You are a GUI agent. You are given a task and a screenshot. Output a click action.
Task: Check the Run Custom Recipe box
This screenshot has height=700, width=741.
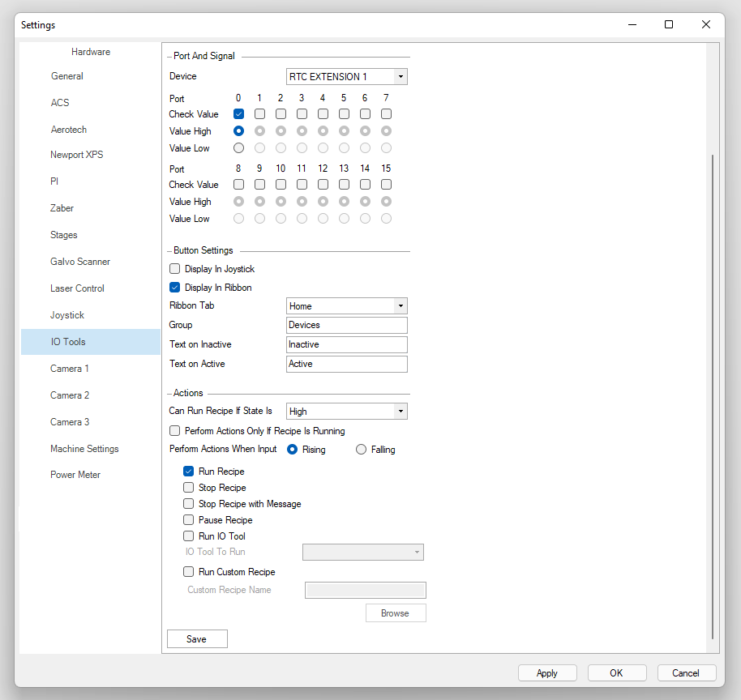pos(189,572)
